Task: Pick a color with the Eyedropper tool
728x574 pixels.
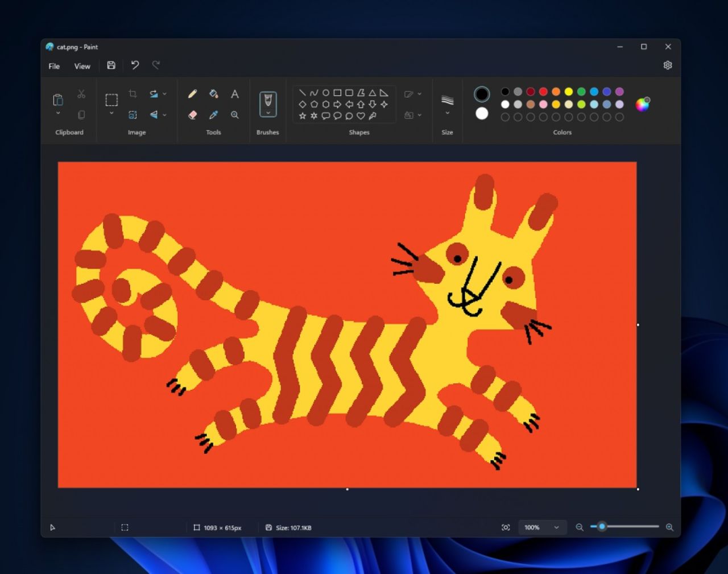Action: point(213,114)
